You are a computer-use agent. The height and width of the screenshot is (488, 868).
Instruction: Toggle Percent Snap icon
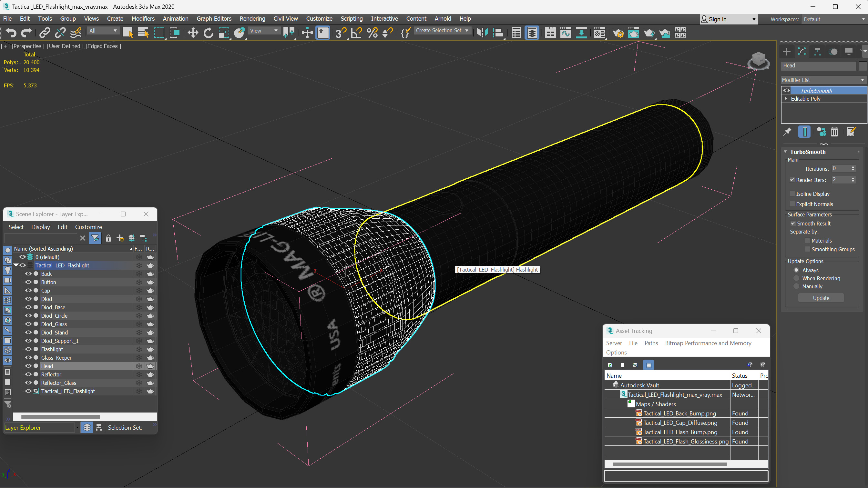tap(372, 33)
